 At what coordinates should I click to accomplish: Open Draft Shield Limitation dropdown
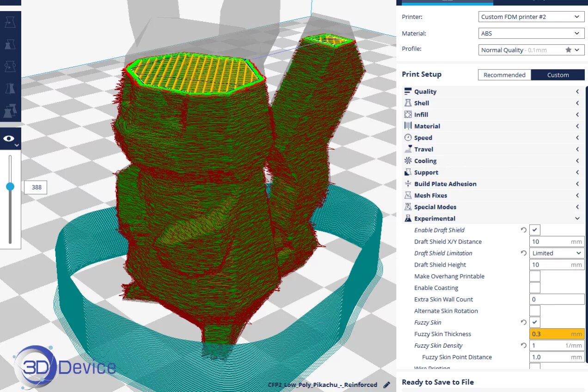tap(557, 253)
